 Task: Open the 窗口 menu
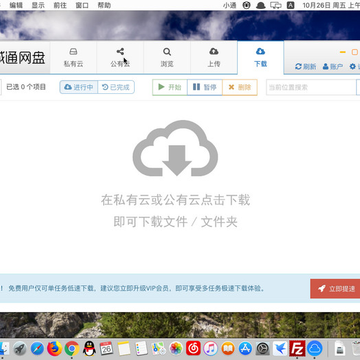pyautogui.click(x=82, y=5)
